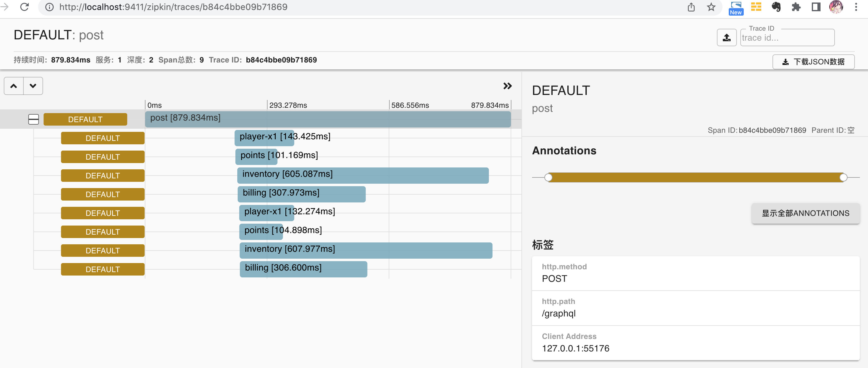
Task: Click the New badge extension icon
Action: click(736, 8)
